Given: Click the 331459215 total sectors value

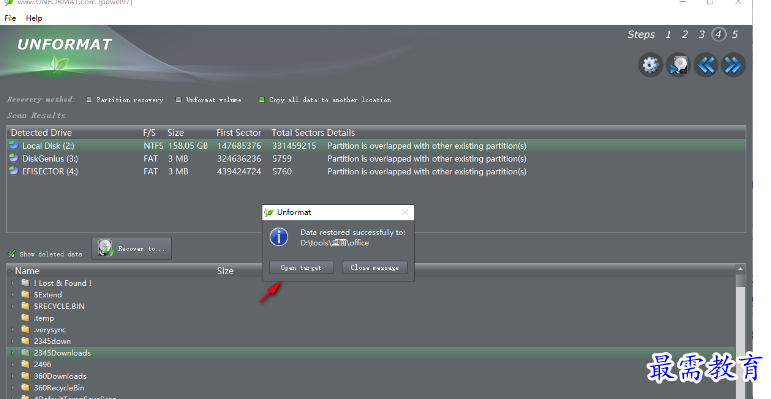Looking at the screenshot, I should coord(294,146).
